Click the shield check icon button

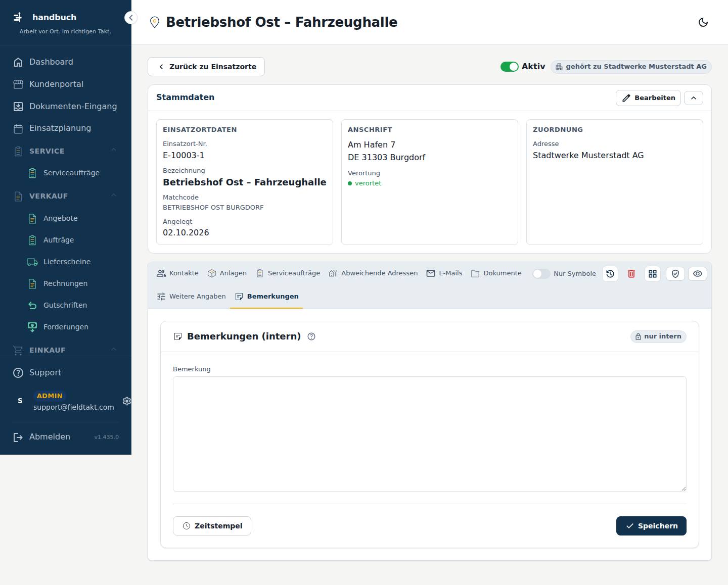click(x=675, y=274)
